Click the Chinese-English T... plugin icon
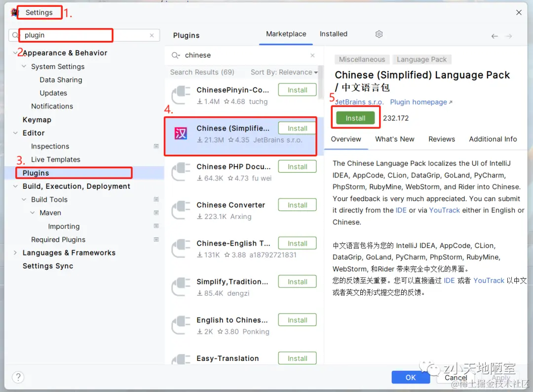 click(x=181, y=249)
